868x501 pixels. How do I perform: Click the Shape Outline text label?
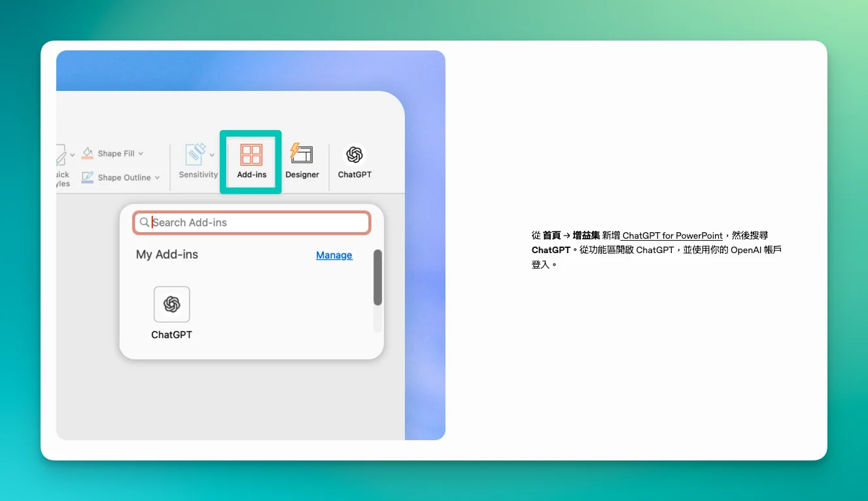(x=124, y=178)
